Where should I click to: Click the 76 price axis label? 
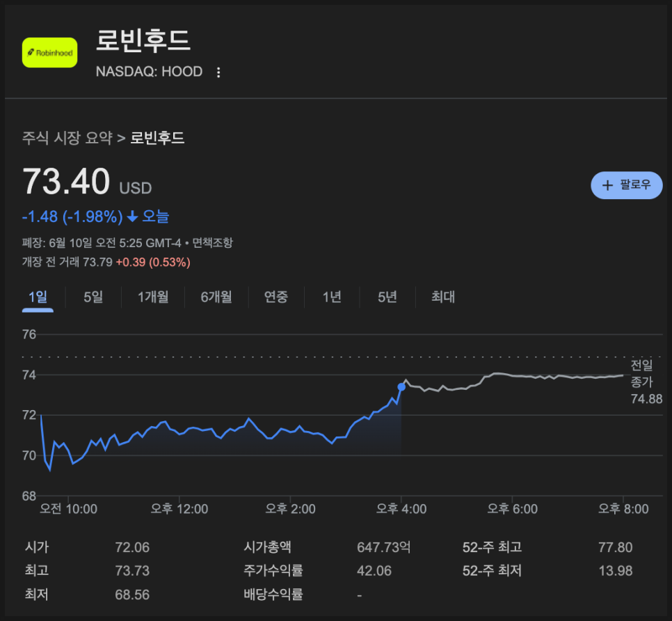tap(29, 334)
